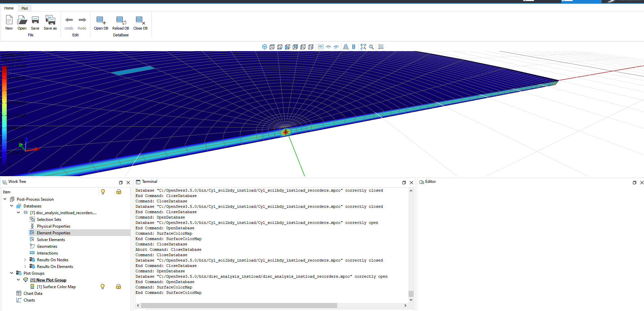Screen dimensions: 644x311
Task: Click the lightbulb column header in Work Tree
Action: [x=103, y=192]
